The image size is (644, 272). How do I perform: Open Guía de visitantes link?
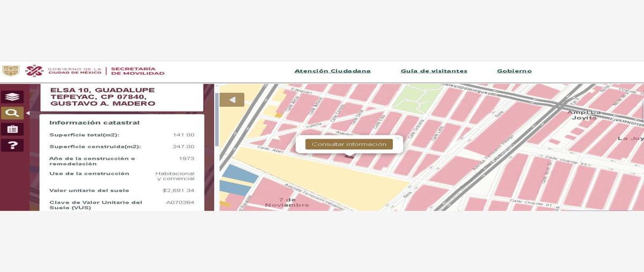click(x=434, y=71)
